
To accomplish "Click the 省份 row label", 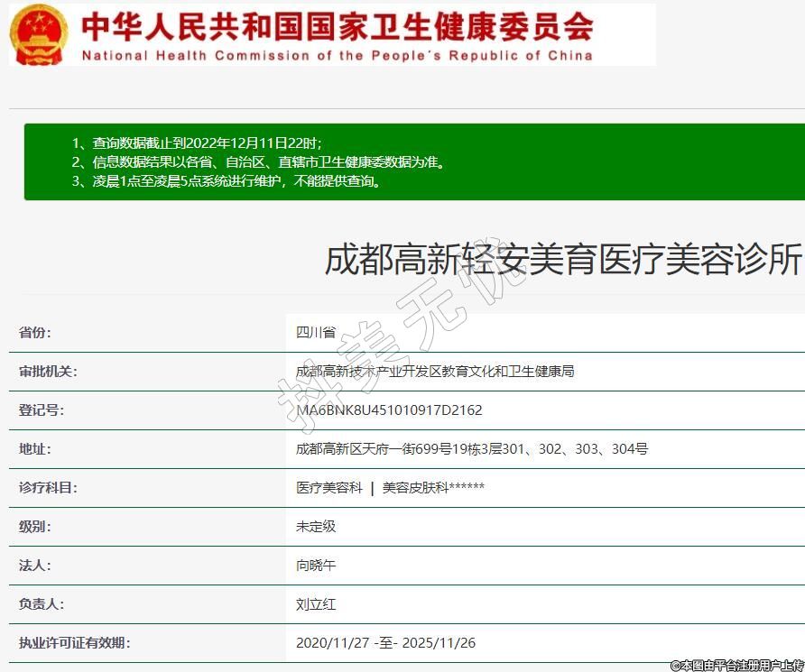I will tap(35, 332).
